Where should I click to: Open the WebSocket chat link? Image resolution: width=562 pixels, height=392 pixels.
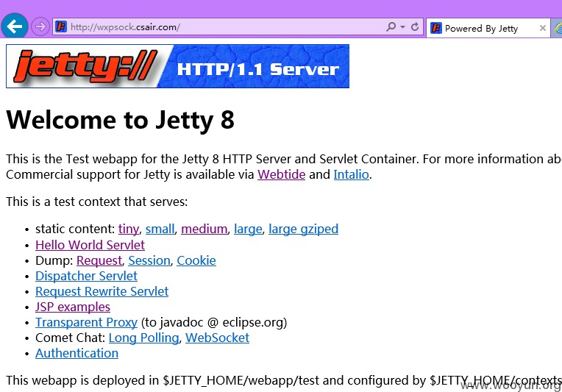(x=217, y=338)
